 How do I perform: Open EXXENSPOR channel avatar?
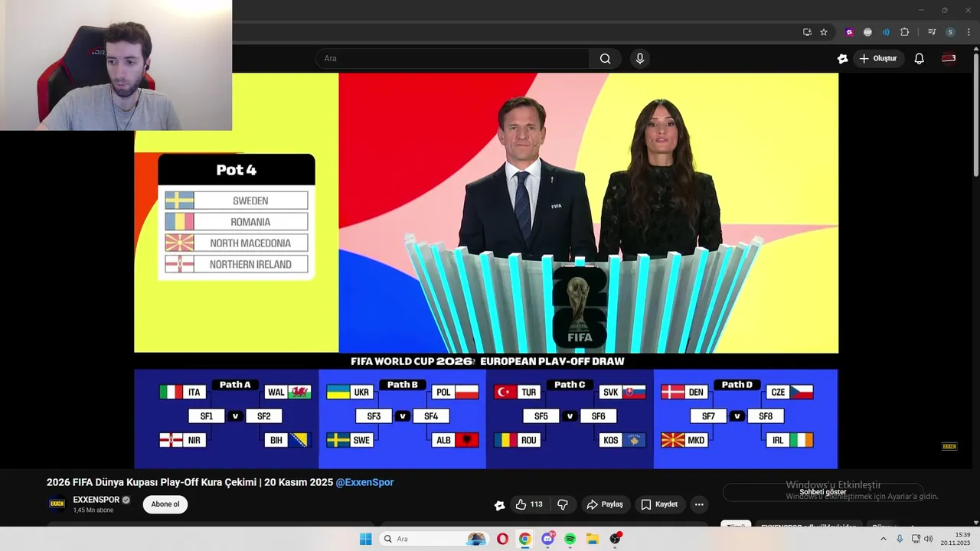pyautogui.click(x=57, y=504)
